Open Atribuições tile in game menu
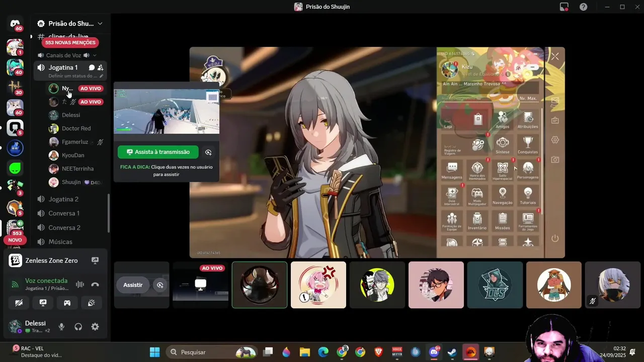 point(528,120)
